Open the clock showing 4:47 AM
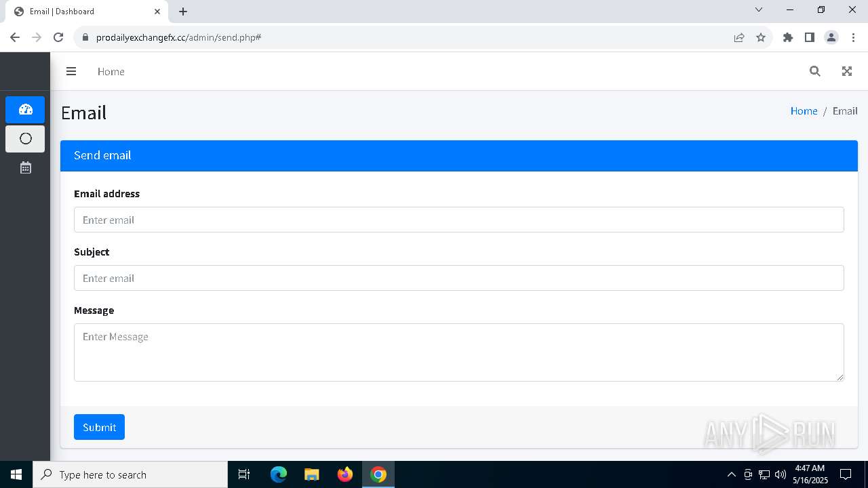This screenshot has width=868, height=488. (810, 474)
